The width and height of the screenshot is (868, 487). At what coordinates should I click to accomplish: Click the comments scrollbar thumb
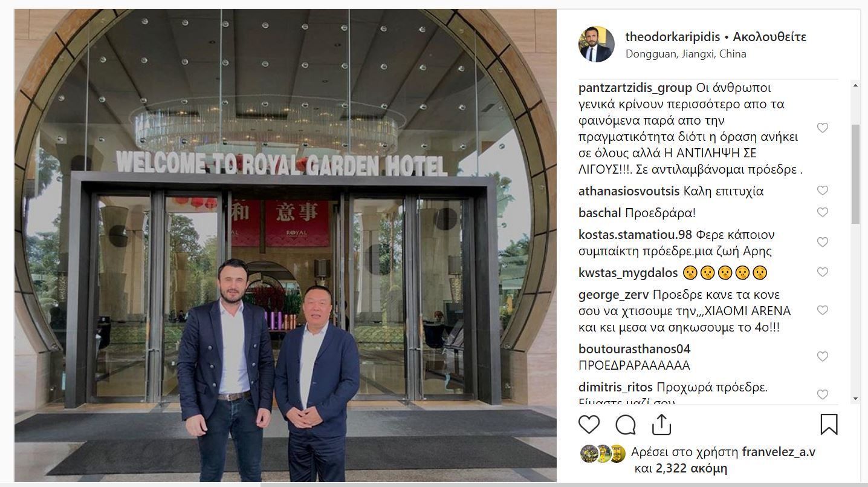click(855, 174)
